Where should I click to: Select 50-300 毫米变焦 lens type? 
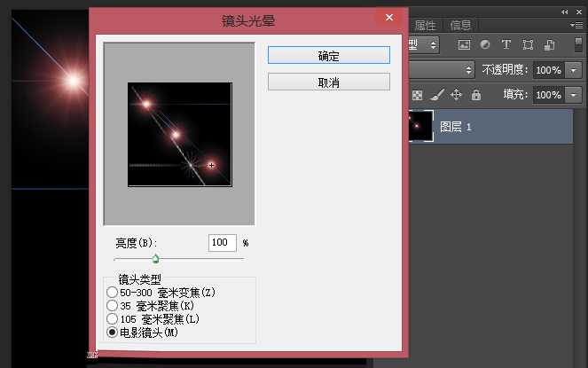112,292
